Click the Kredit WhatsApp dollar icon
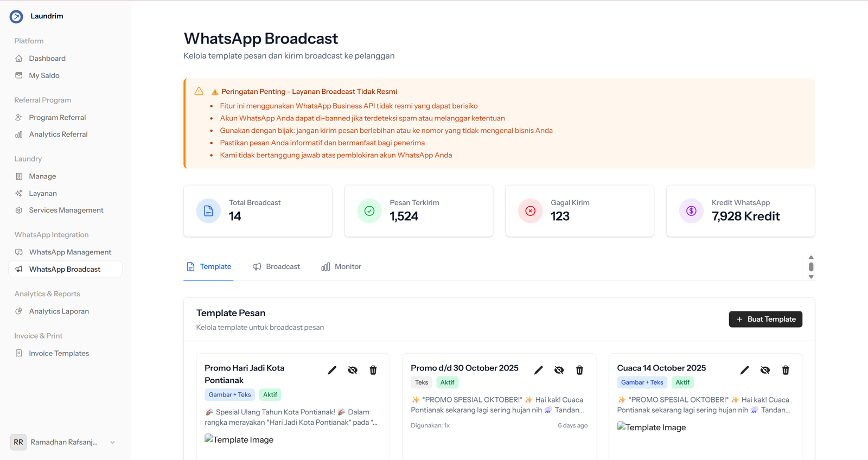This screenshot has width=868, height=460. pyautogui.click(x=691, y=211)
